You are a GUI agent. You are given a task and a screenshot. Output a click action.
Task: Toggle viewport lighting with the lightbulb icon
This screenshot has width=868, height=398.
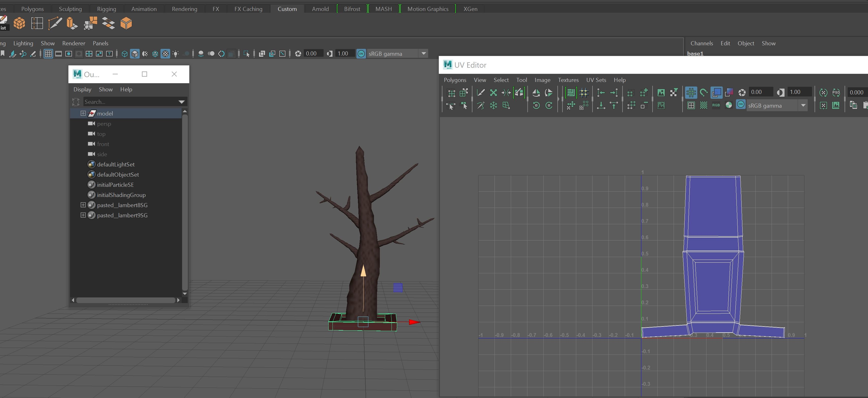point(176,54)
